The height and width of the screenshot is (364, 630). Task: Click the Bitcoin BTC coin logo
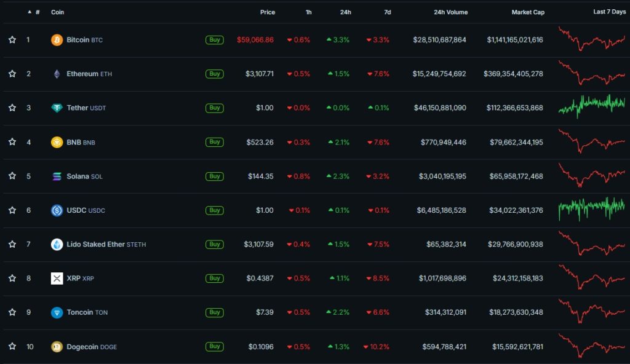point(56,39)
